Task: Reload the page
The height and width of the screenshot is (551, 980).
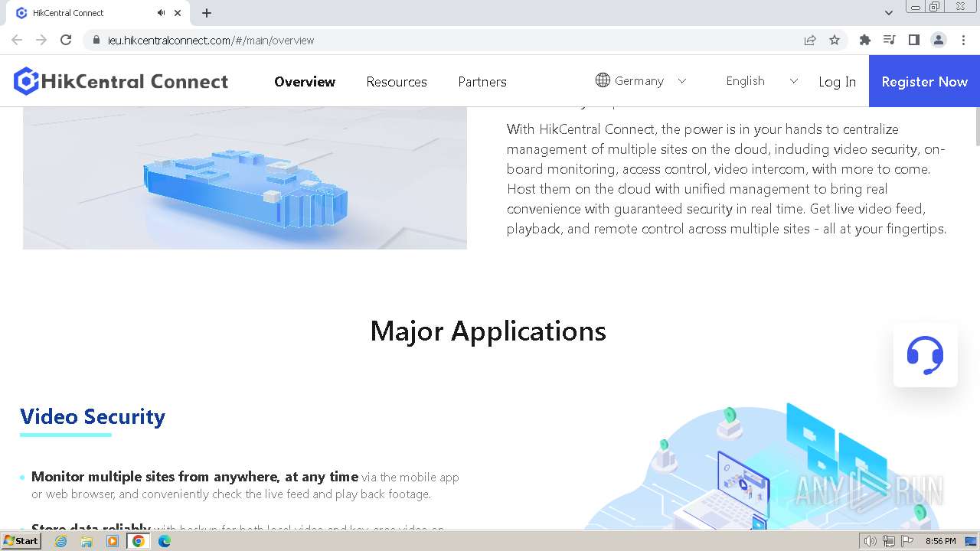Action: [x=66, y=40]
